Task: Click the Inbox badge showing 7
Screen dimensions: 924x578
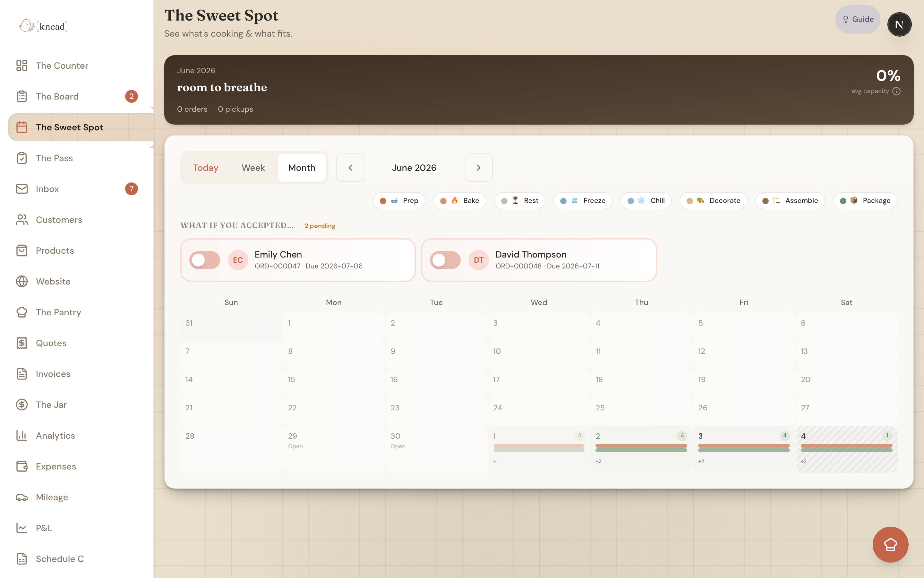Action: click(x=131, y=189)
